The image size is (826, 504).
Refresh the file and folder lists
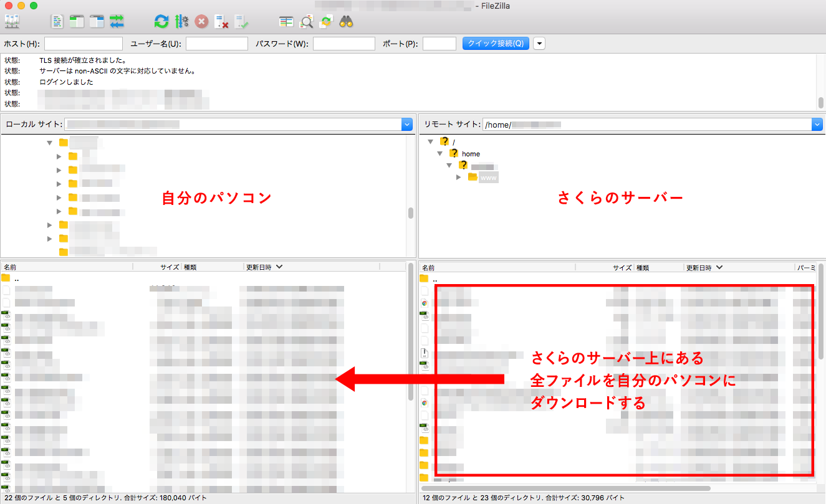[161, 22]
